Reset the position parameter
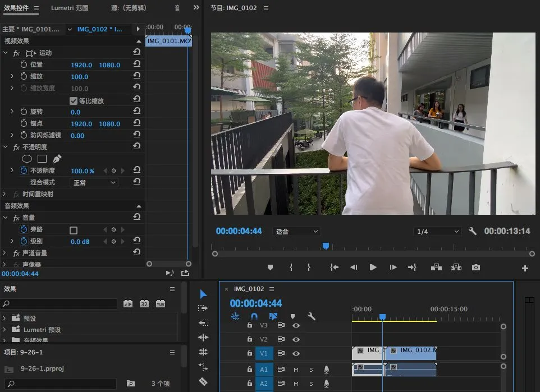 (137, 64)
